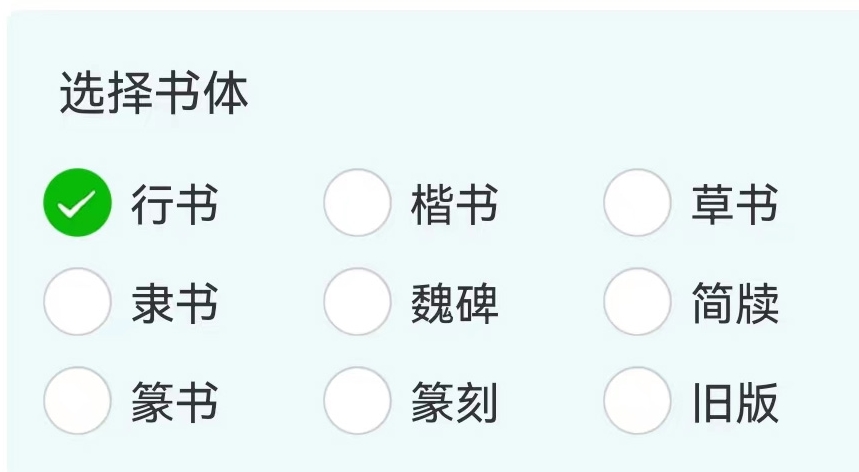Viewport: 859px width, 472px height.
Task: Toggle the checked 行书 radio button
Action: pyautogui.click(x=77, y=203)
